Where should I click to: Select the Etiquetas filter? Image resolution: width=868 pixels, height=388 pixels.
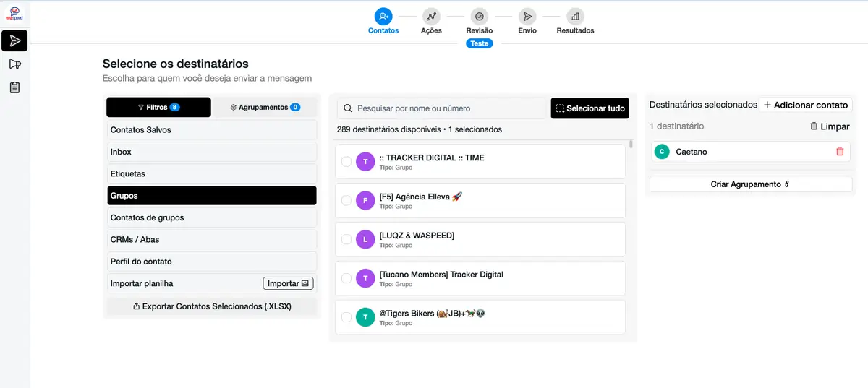212,174
